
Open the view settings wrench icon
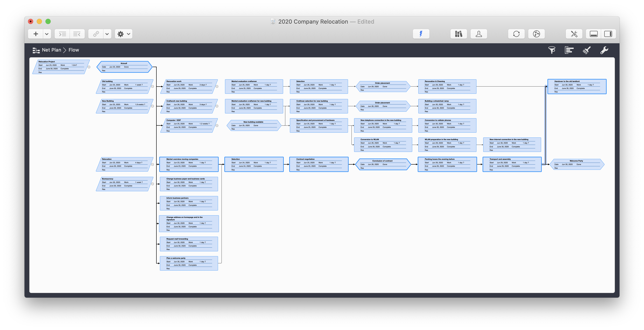click(604, 50)
